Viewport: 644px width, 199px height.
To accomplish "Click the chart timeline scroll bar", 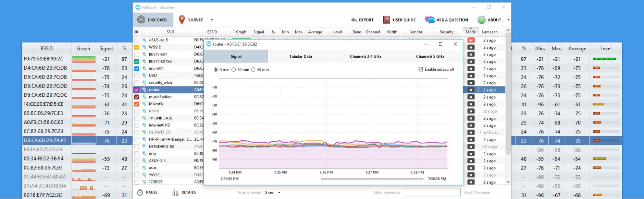I will tap(372, 179).
